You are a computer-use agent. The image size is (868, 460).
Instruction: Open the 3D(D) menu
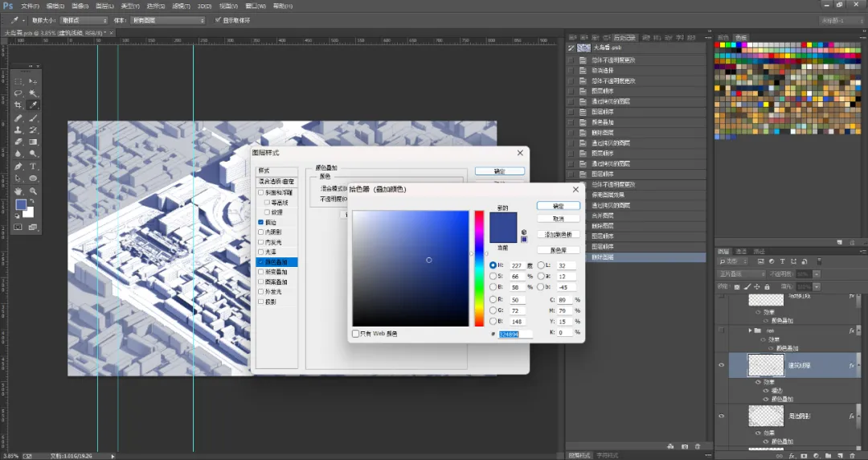(205, 6)
